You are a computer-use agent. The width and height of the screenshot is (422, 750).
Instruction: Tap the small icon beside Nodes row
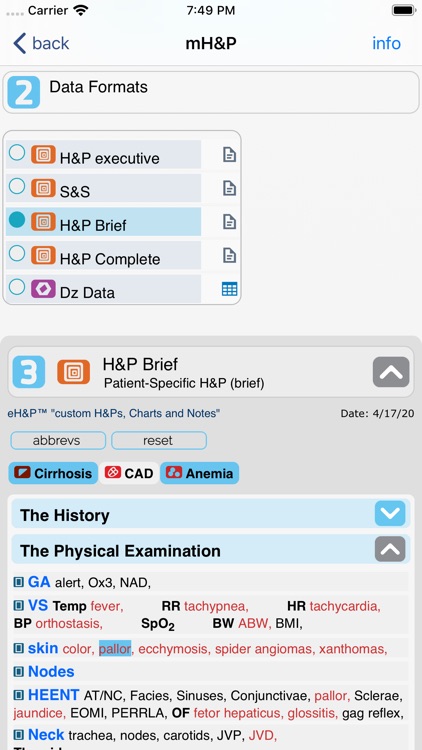tap(19, 672)
